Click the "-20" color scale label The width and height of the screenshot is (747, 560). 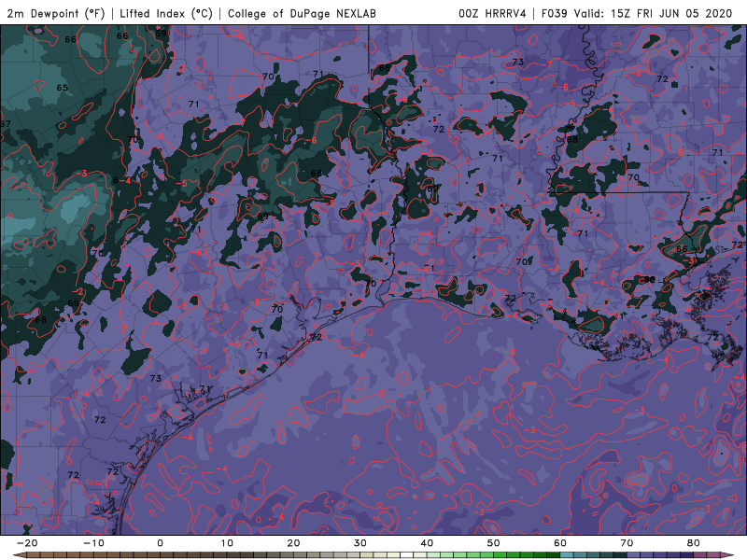27,543
